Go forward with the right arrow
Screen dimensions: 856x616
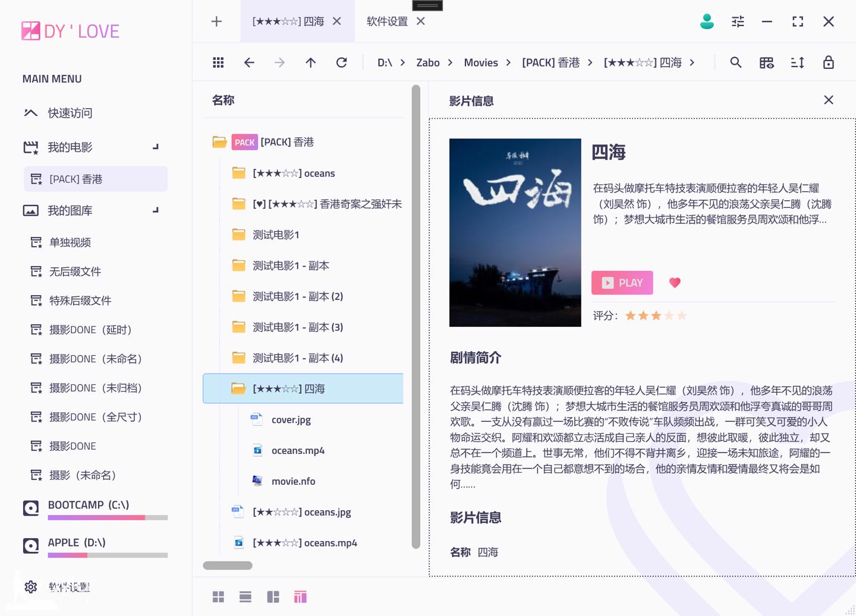coord(280,62)
